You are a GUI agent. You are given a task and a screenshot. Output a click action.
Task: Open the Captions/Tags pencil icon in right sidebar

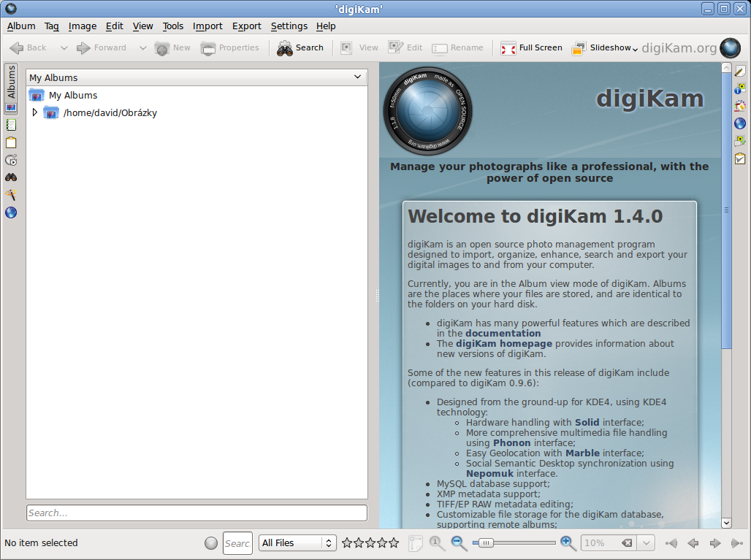pyautogui.click(x=740, y=72)
